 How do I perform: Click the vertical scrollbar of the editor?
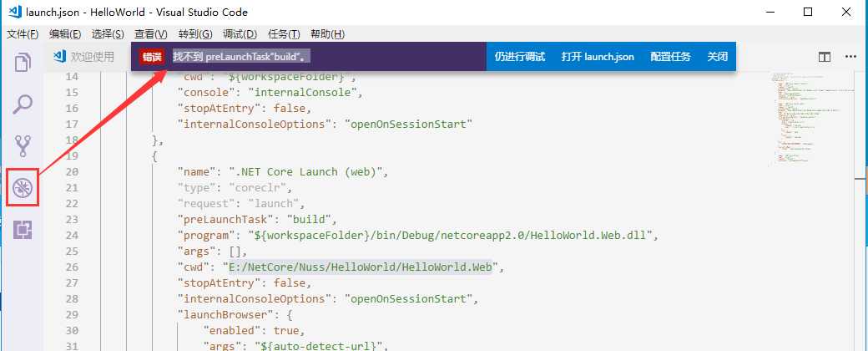coord(860,211)
